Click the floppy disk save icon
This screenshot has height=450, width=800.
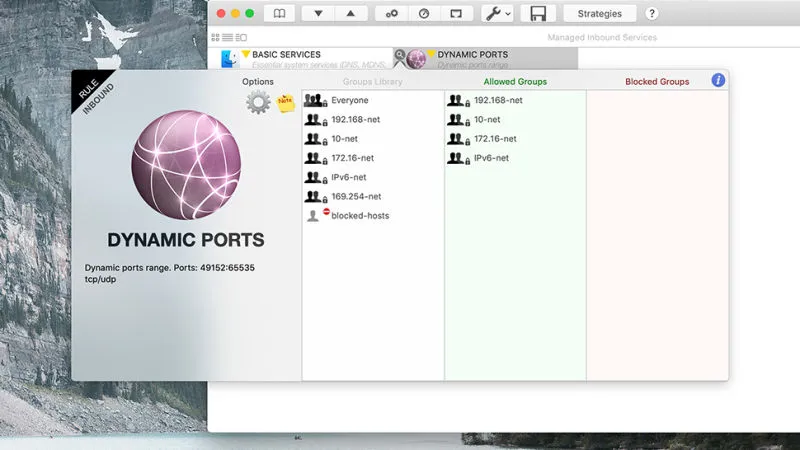pos(538,14)
